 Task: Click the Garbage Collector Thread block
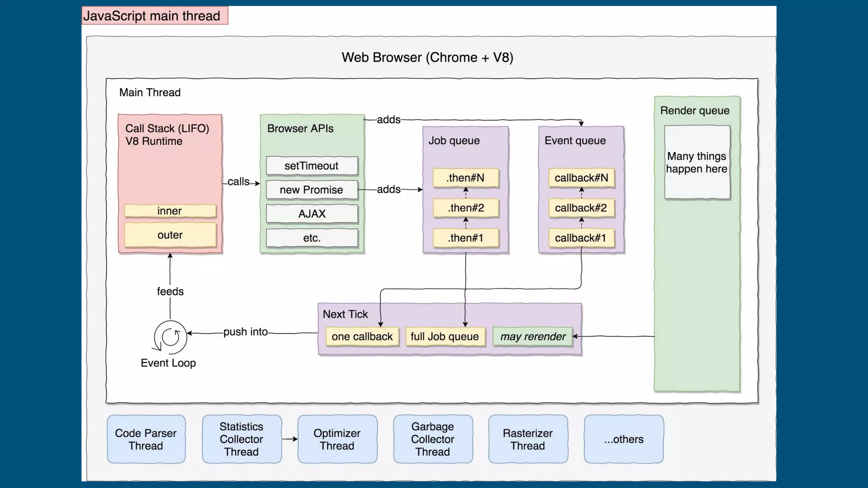click(x=433, y=439)
